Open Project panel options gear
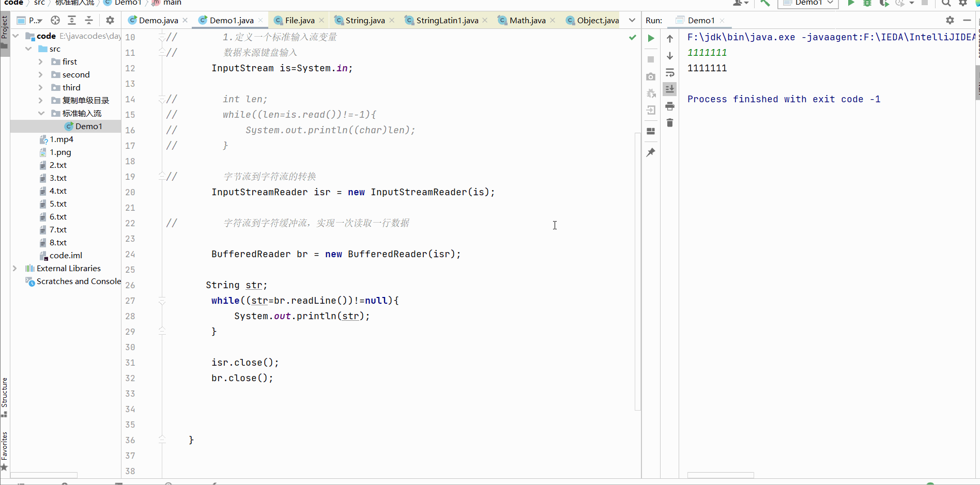The image size is (980, 485). (110, 20)
